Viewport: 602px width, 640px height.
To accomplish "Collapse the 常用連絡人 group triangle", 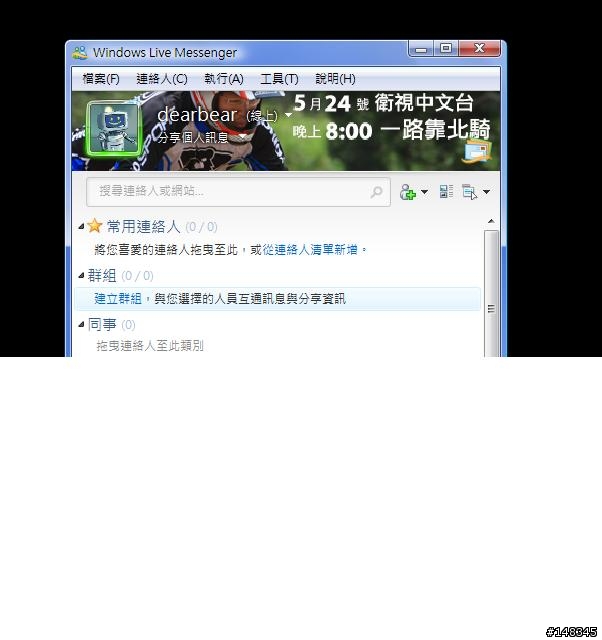I will click(81, 226).
